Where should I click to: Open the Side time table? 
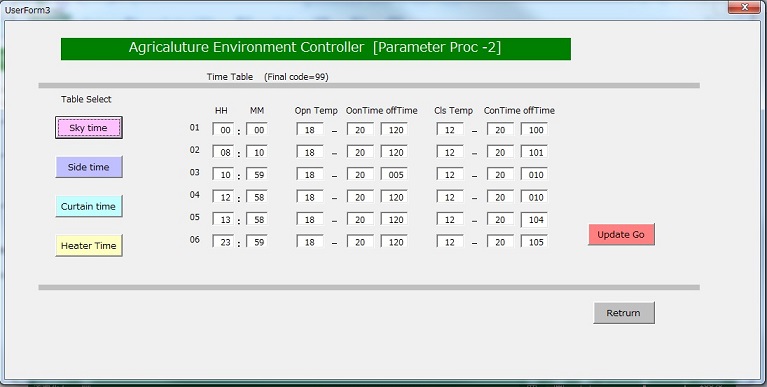click(89, 167)
